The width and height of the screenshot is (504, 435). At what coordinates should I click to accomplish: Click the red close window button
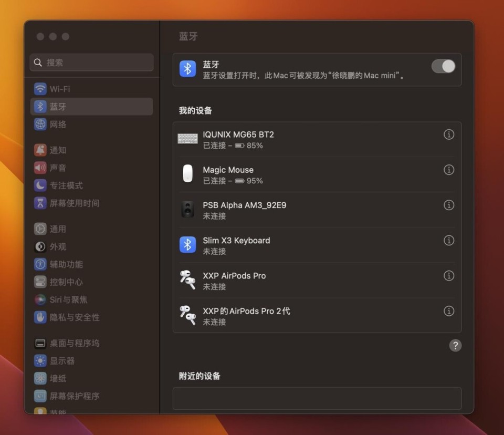tap(40, 36)
